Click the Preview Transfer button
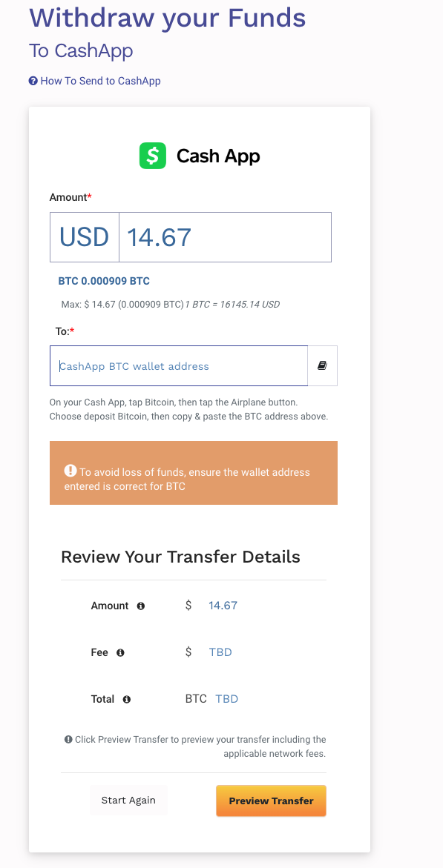The image size is (443, 868). pos(271,801)
